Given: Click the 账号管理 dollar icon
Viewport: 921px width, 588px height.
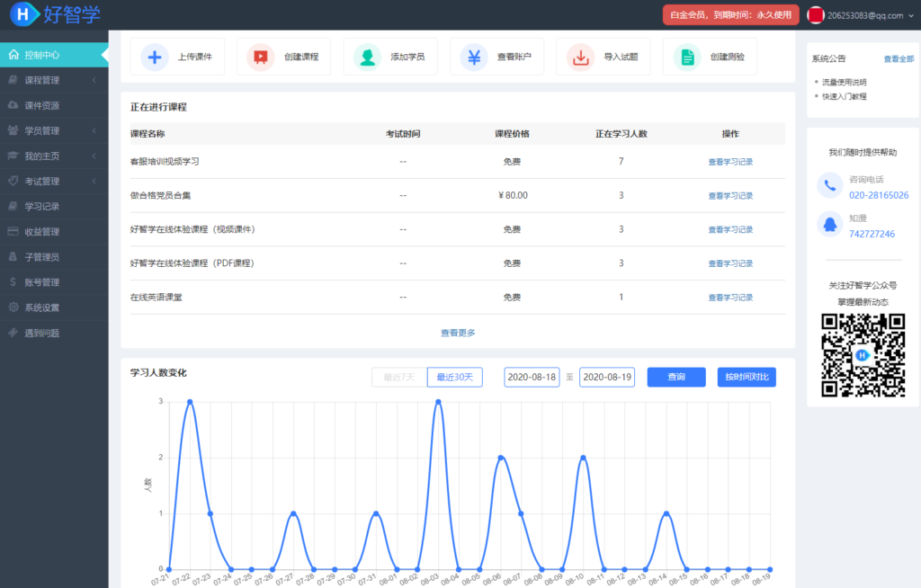Looking at the screenshot, I should click(x=13, y=282).
